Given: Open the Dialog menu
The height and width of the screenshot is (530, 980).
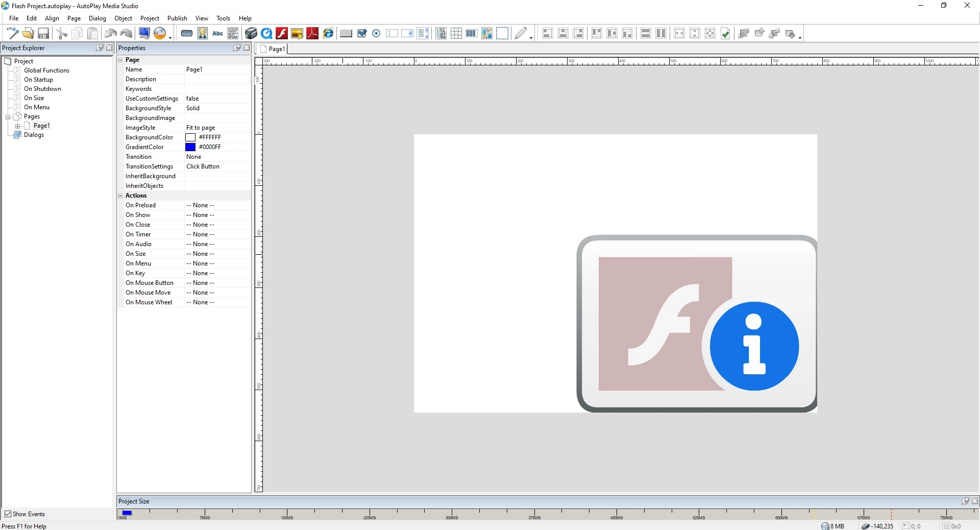Looking at the screenshot, I should 97,18.
